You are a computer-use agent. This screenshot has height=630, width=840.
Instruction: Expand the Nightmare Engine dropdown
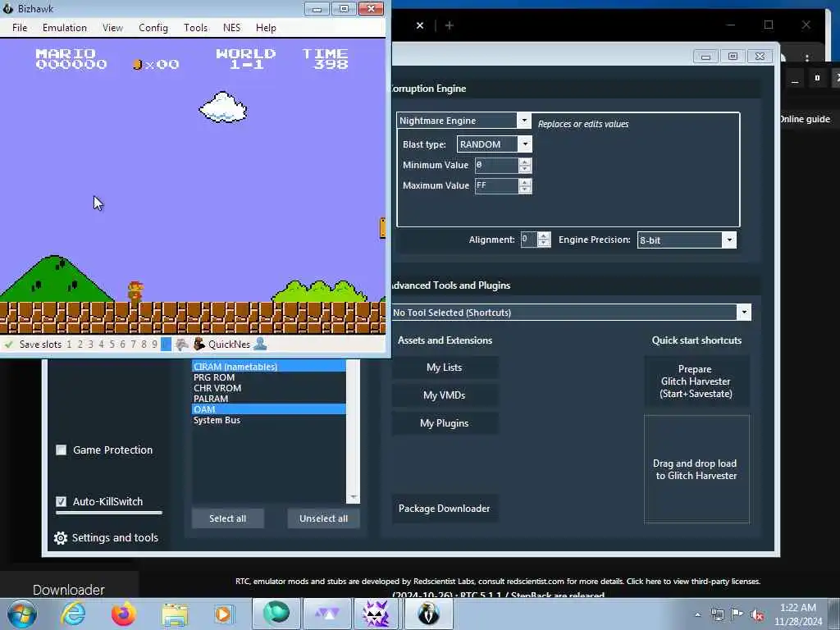[x=524, y=121]
